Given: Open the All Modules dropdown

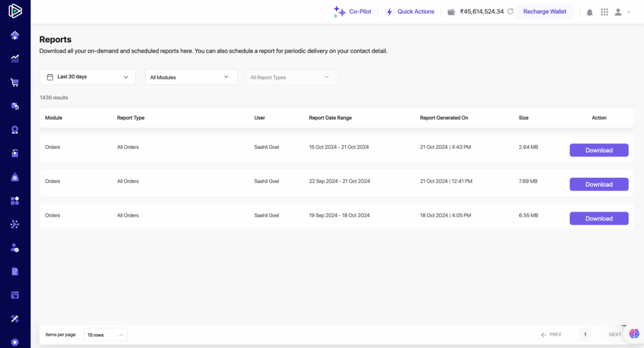Looking at the screenshot, I should point(191,77).
